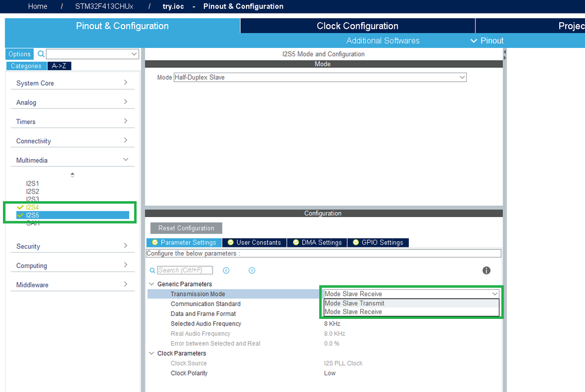Click the collapse arrows above the I2S list
The height and width of the screenshot is (392, 585).
(73, 175)
